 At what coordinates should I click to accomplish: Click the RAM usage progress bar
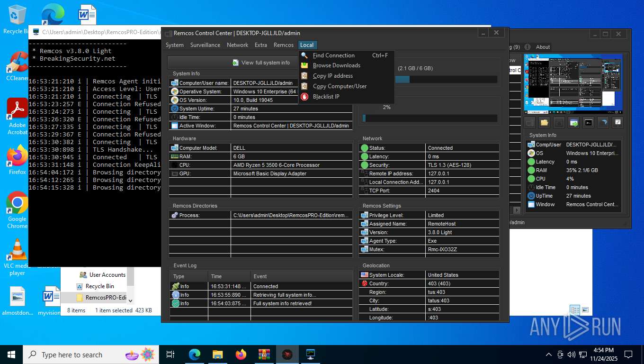click(429, 79)
